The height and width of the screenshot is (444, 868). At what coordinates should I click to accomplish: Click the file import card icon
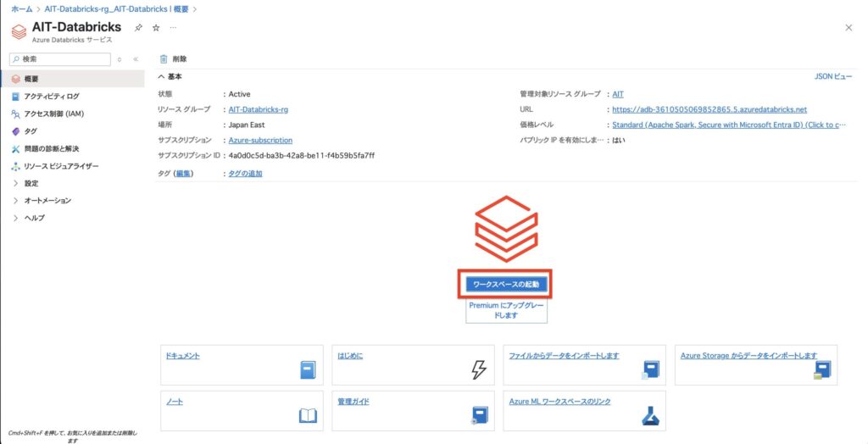(x=650, y=369)
